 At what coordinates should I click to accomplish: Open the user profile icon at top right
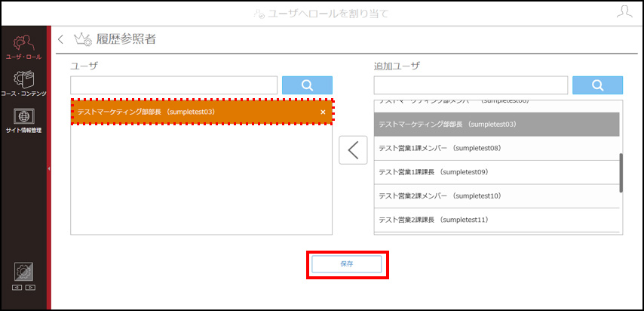[x=624, y=11]
